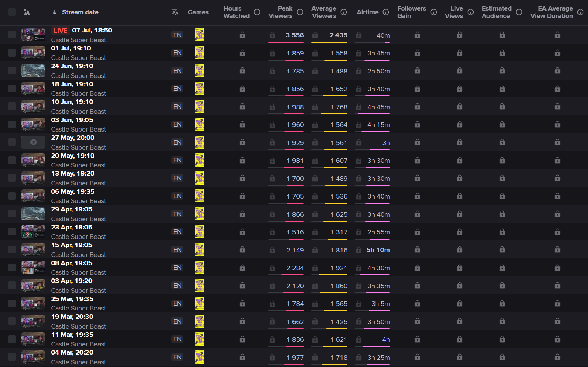Click the Talk Shows game icon for 01 Jul stream
The height and width of the screenshot is (367, 588).
pos(200,53)
